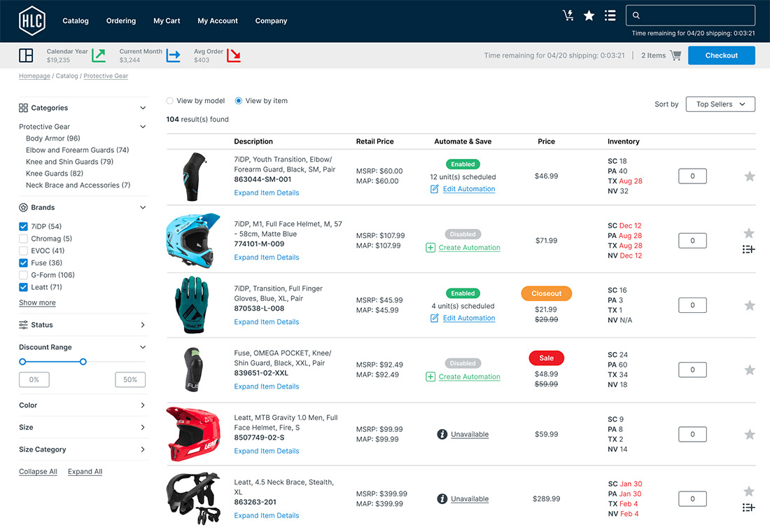The width and height of the screenshot is (770, 532).
Task: Click Show more brands link
Action: click(37, 302)
